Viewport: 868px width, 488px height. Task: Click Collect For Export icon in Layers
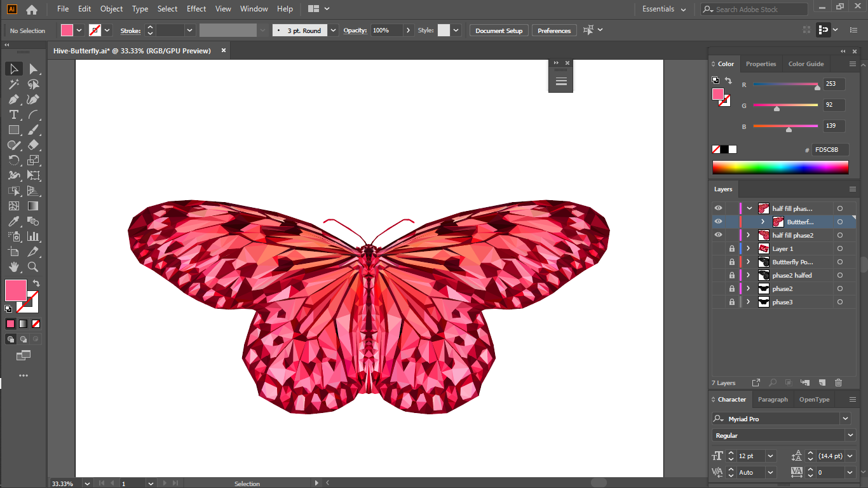756,383
